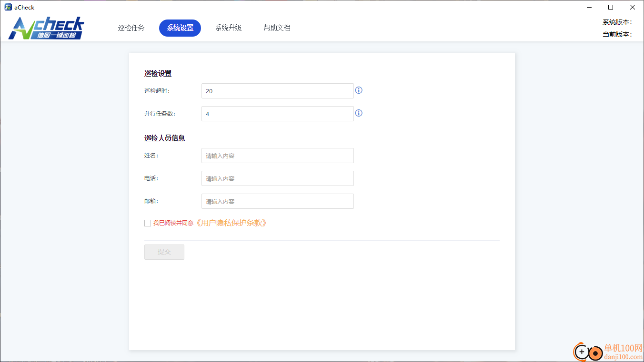This screenshot has width=644, height=362.
Task: Tick the 我已阅读并同意 checkbox
Action: (x=148, y=223)
